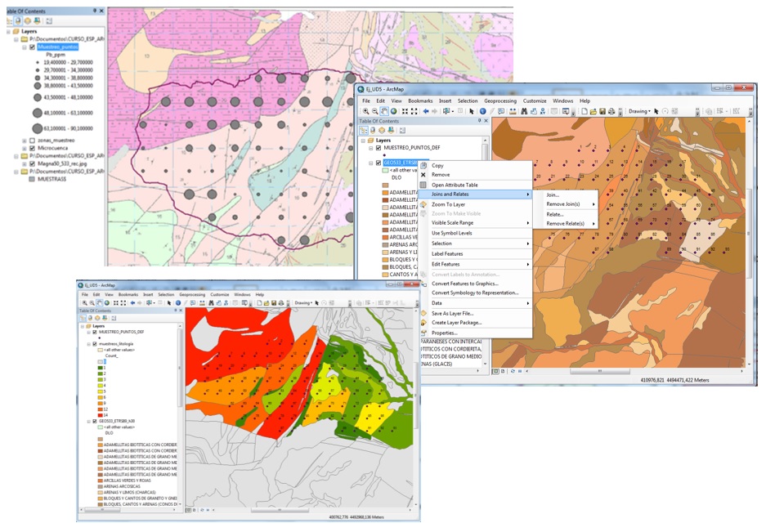
Task: Expand the Magna50_533_rec.jpg layer tree node
Action: click(25, 163)
